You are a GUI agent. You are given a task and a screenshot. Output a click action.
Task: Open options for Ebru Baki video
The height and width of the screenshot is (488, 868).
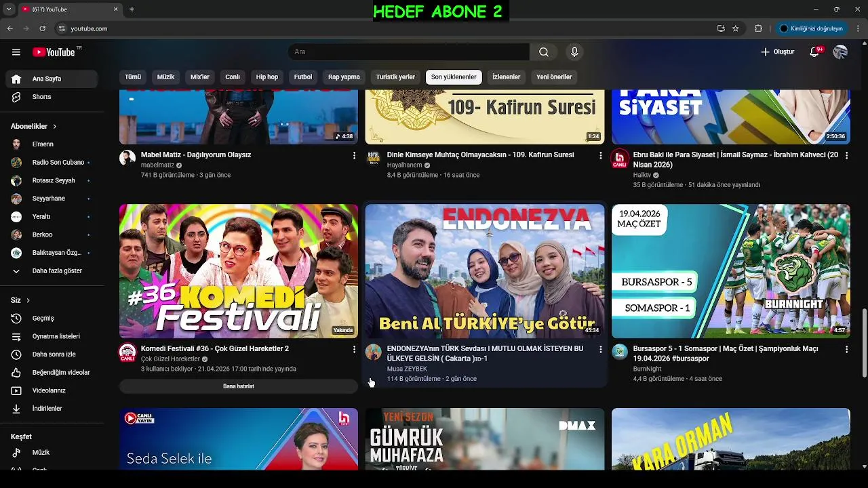click(846, 156)
